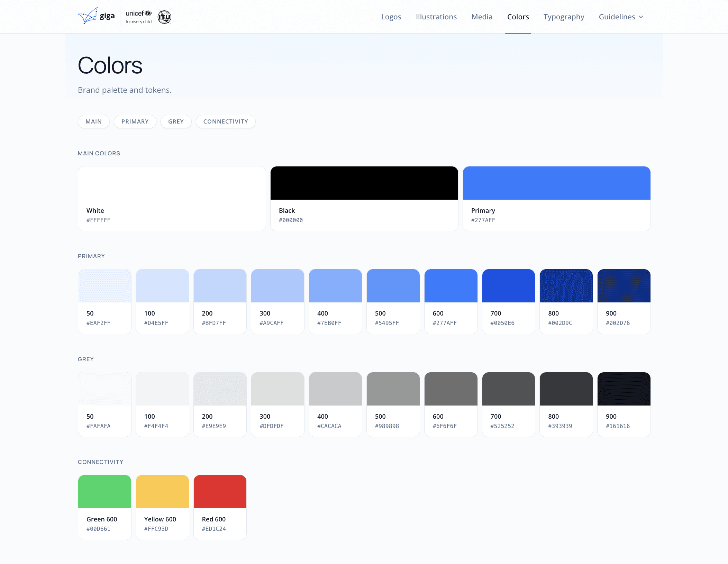Click the unicef for every child logo
728x564 pixels.
click(x=138, y=17)
